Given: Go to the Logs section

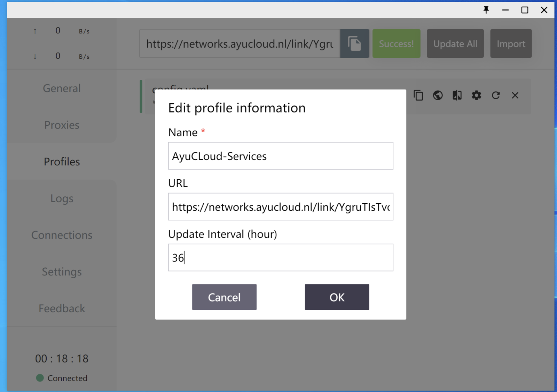Looking at the screenshot, I should tap(62, 198).
